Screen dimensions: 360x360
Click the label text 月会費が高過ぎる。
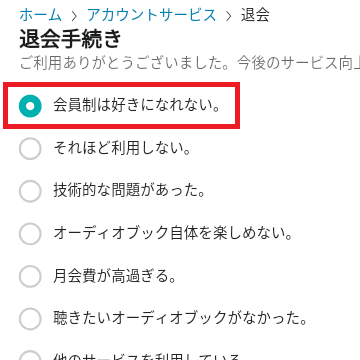[115, 276]
